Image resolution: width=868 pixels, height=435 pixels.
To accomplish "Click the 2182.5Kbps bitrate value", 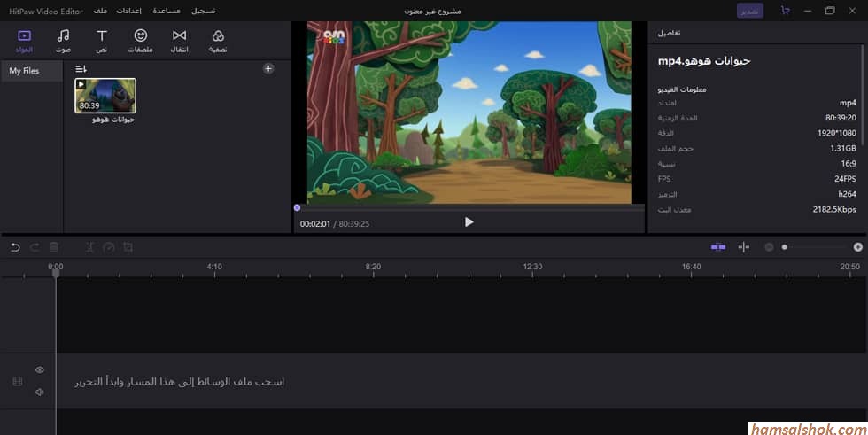I will (834, 209).
